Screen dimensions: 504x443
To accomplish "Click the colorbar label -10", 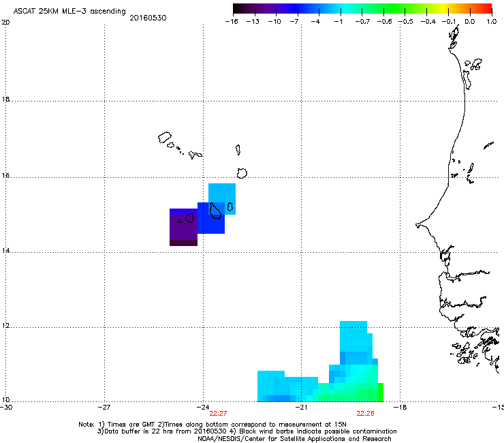I will click(274, 22).
